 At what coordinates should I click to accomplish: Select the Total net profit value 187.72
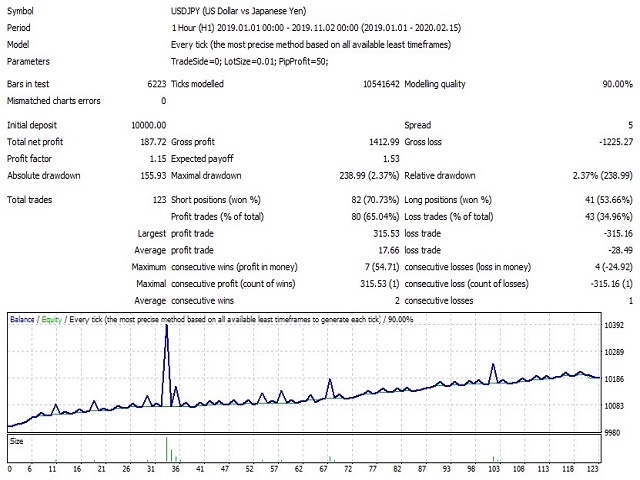coord(153,142)
